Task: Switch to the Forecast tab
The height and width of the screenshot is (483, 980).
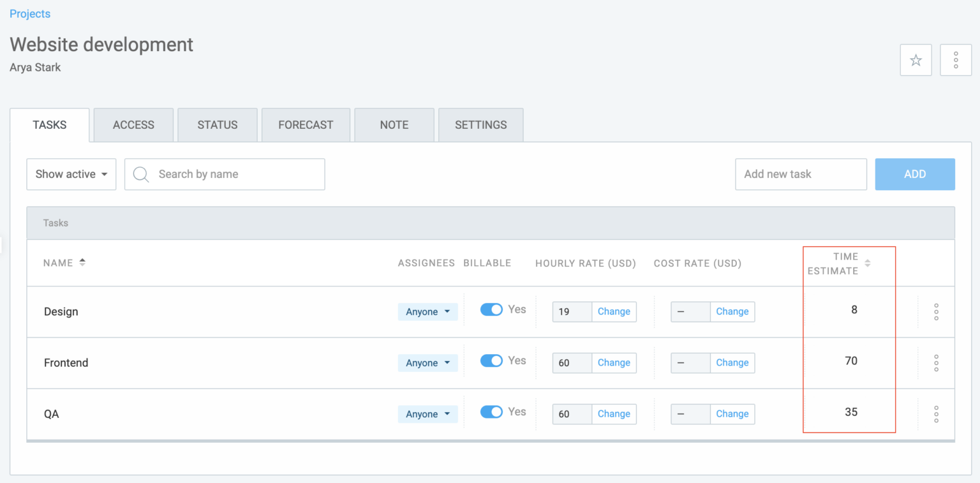Action: click(x=306, y=125)
